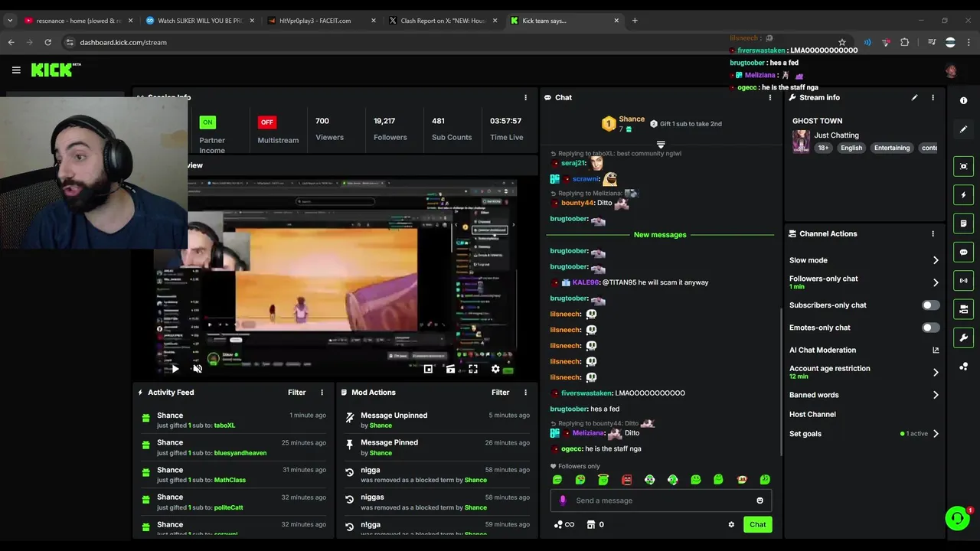Switch to resonance YouTube tab
This screenshot has width=980, height=551.
[x=77, y=21]
